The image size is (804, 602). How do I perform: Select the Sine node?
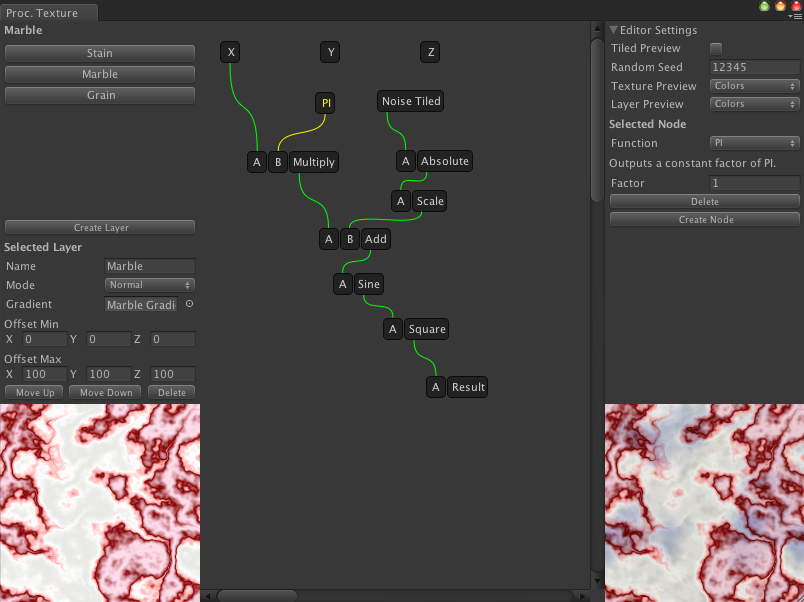[x=369, y=284]
